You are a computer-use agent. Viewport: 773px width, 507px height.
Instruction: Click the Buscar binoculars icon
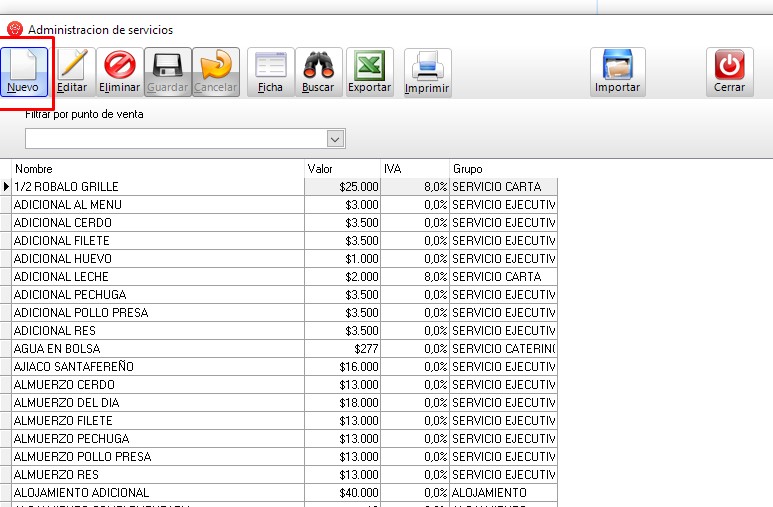click(x=318, y=71)
